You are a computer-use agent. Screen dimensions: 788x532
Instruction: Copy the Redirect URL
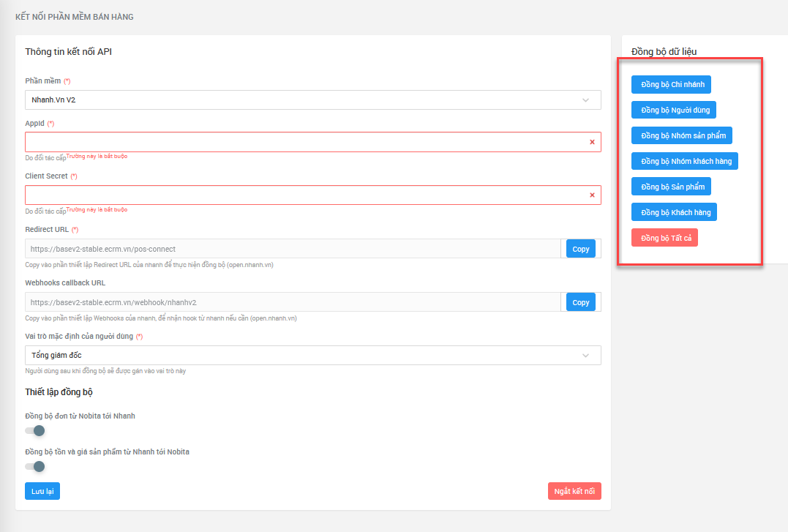pos(580,249)
